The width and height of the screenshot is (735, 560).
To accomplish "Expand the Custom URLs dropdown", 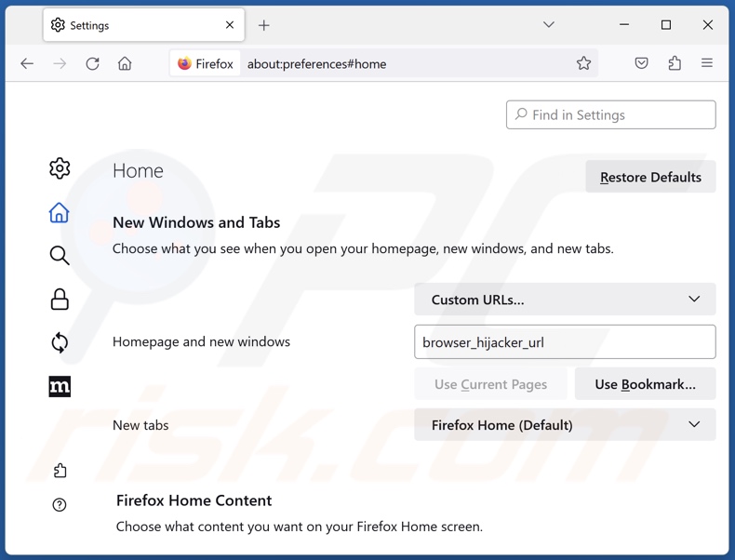I will [565, 300].
